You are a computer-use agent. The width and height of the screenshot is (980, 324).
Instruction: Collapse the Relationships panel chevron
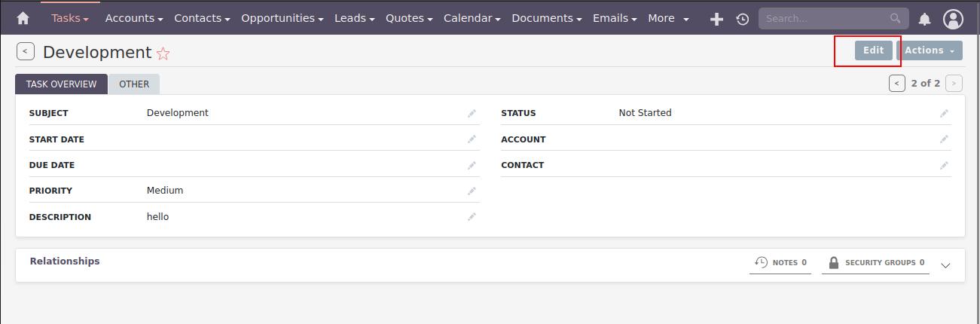946,264
